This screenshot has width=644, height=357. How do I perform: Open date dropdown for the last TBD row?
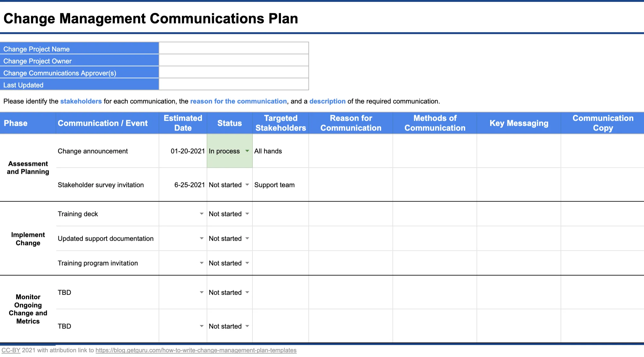point(202,326)
